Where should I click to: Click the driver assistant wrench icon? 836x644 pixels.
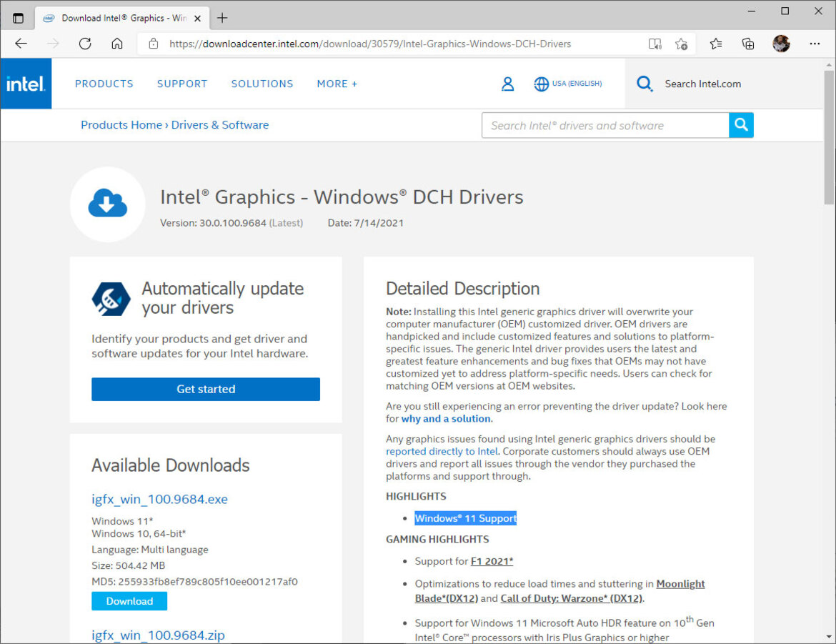111,299
